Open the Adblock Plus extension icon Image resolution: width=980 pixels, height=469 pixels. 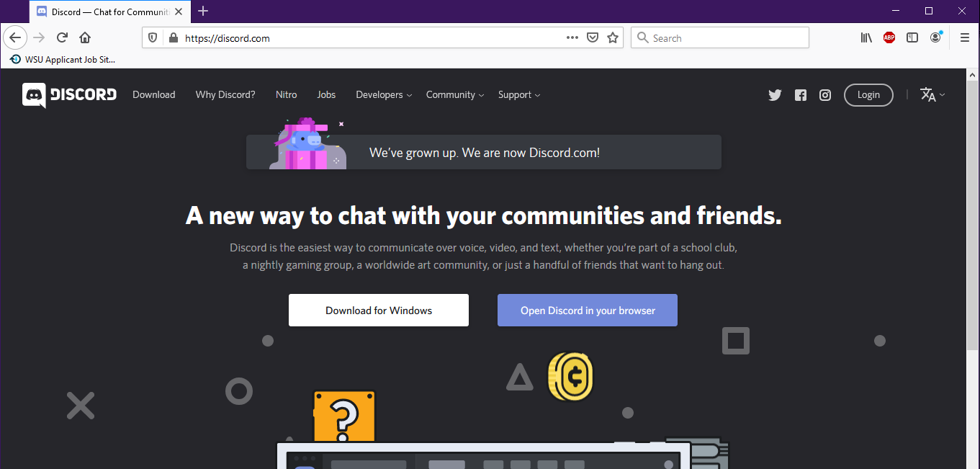pyautogui.click(x=889, y=38)
